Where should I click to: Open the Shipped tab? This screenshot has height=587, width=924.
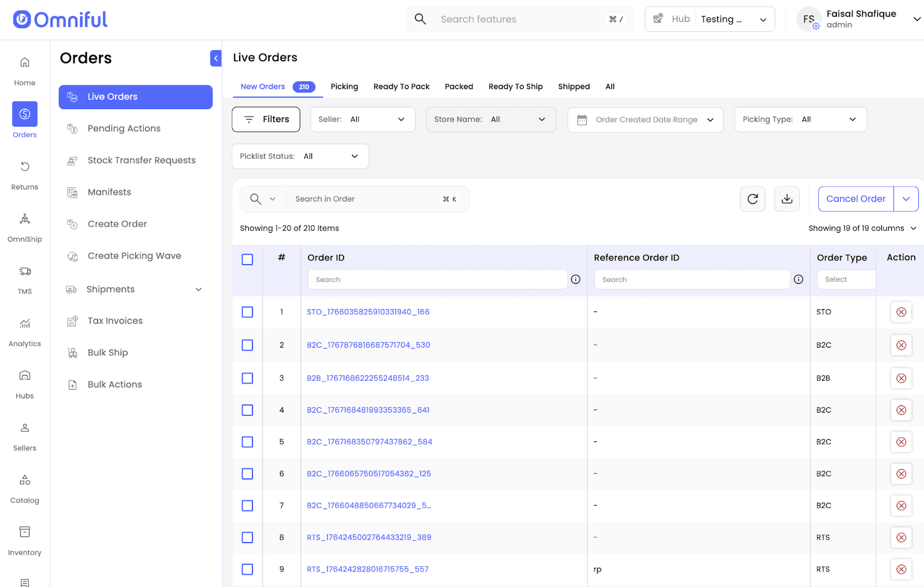[573, 87]
